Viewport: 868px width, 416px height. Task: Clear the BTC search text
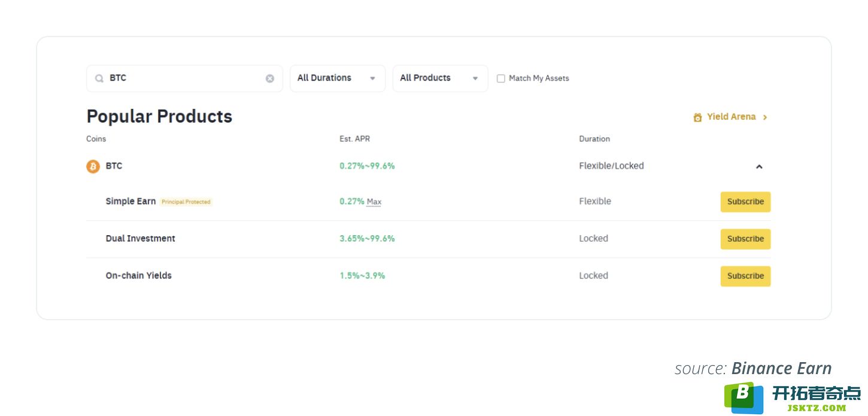point(270,78)
